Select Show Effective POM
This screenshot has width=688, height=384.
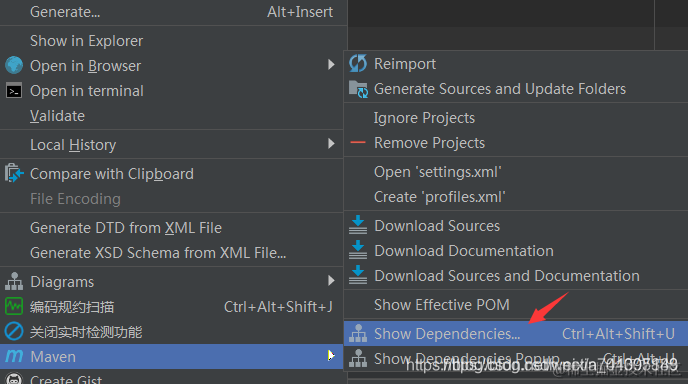click(442, 305)
